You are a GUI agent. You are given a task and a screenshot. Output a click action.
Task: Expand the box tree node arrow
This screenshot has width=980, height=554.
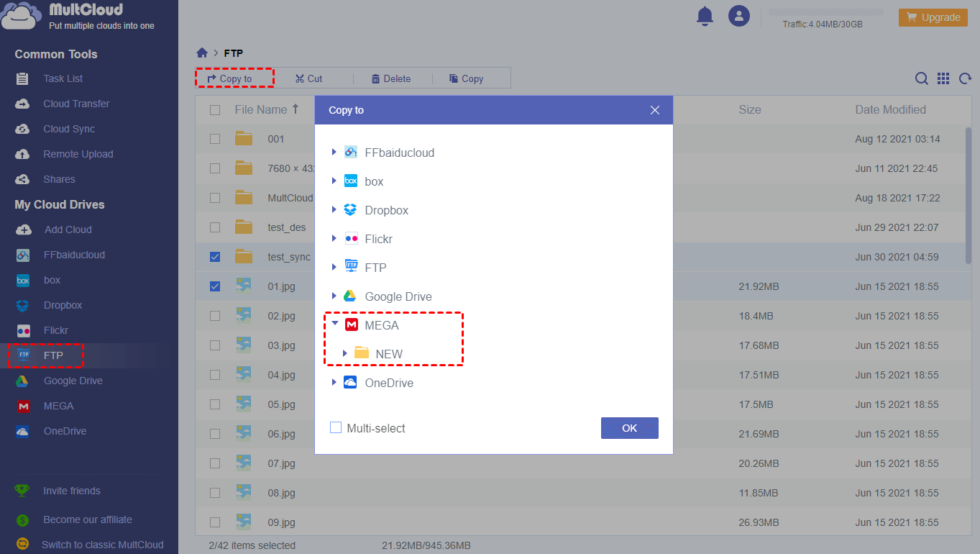point(334,181)
